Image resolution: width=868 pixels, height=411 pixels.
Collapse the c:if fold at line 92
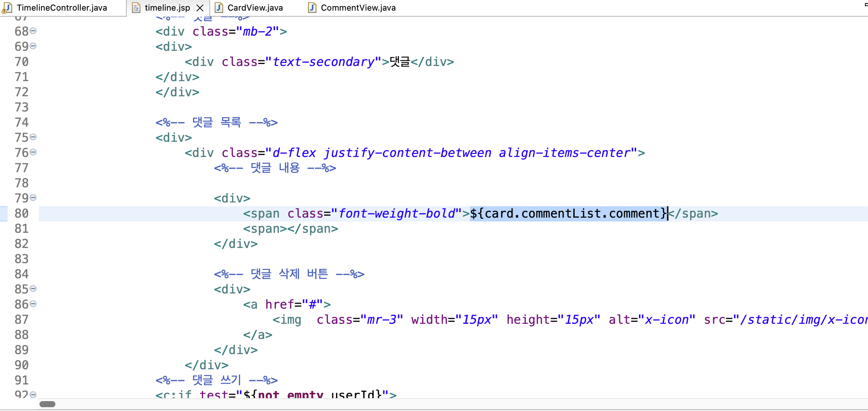tap(33, 395)
